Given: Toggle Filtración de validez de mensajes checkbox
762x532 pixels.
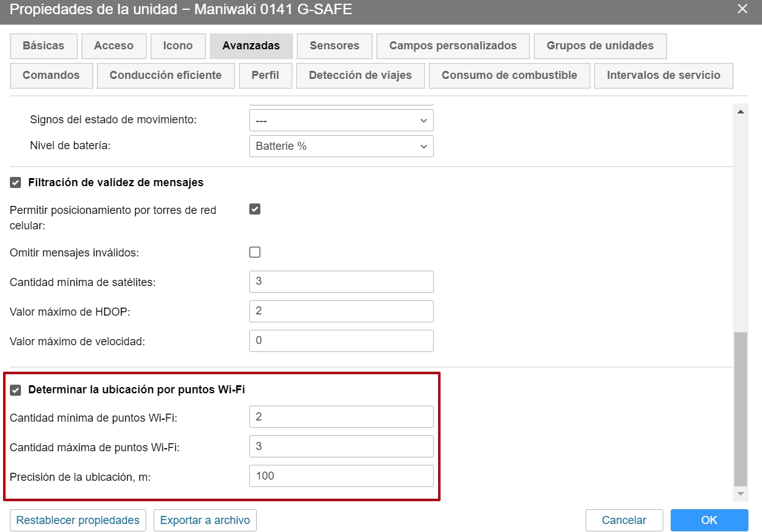Looking at the screenshot, I should click(15, 182).
